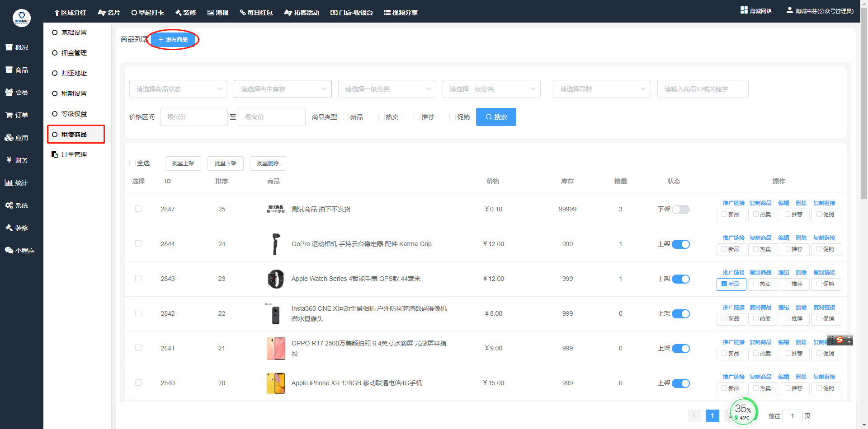Enable the 下架 switch for product 2847

point(680,210)
